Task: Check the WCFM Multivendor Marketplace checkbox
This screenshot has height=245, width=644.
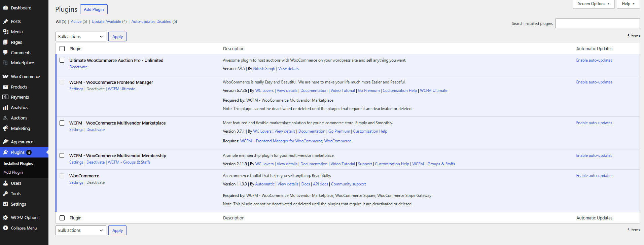Action: pyautogui.click(x=62, y=123)
